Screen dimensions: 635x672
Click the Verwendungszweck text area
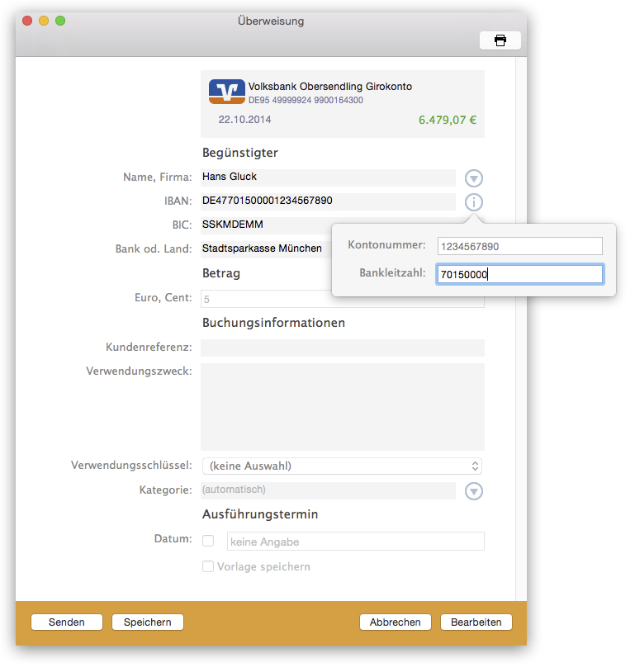click(342, 406)
